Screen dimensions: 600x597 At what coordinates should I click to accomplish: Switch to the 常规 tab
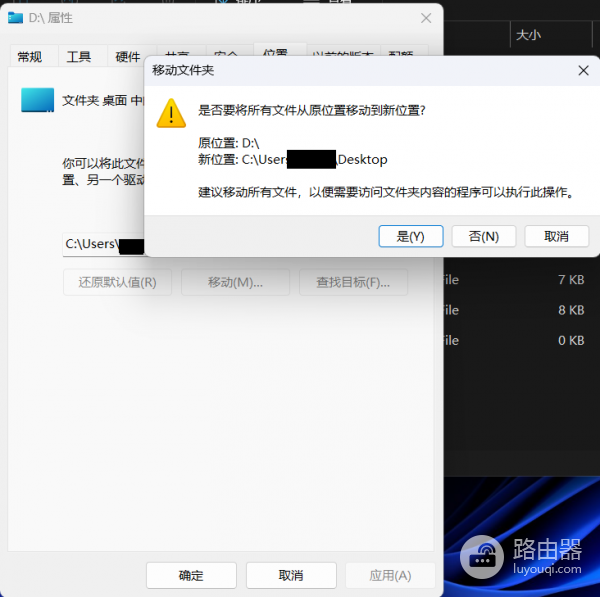[30, 57]
